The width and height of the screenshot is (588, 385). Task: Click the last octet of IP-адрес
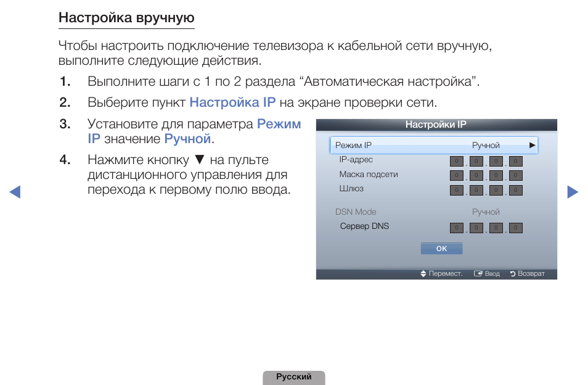pos(516,162)
